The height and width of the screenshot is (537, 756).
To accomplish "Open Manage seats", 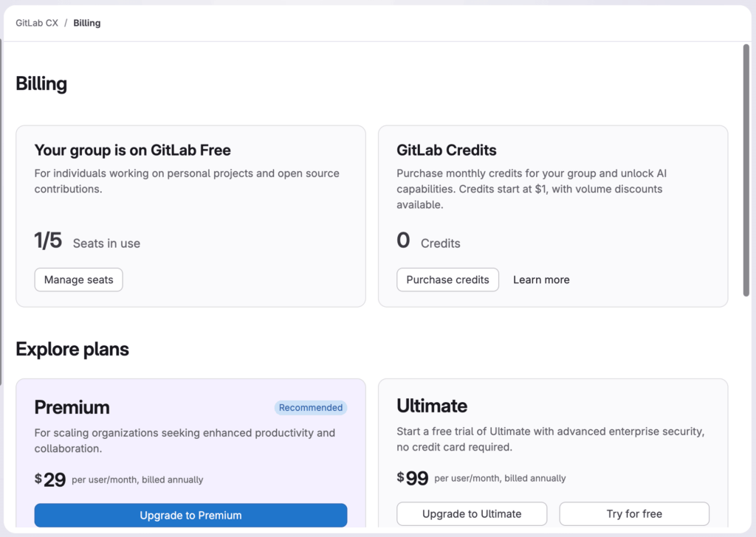I will pyautogui.click(x=78, y=280).
